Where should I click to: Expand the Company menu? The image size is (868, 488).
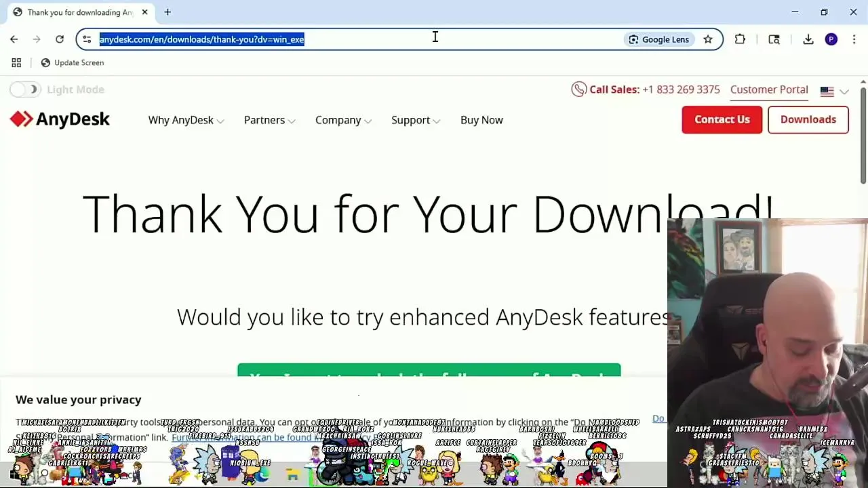point(343,120)
